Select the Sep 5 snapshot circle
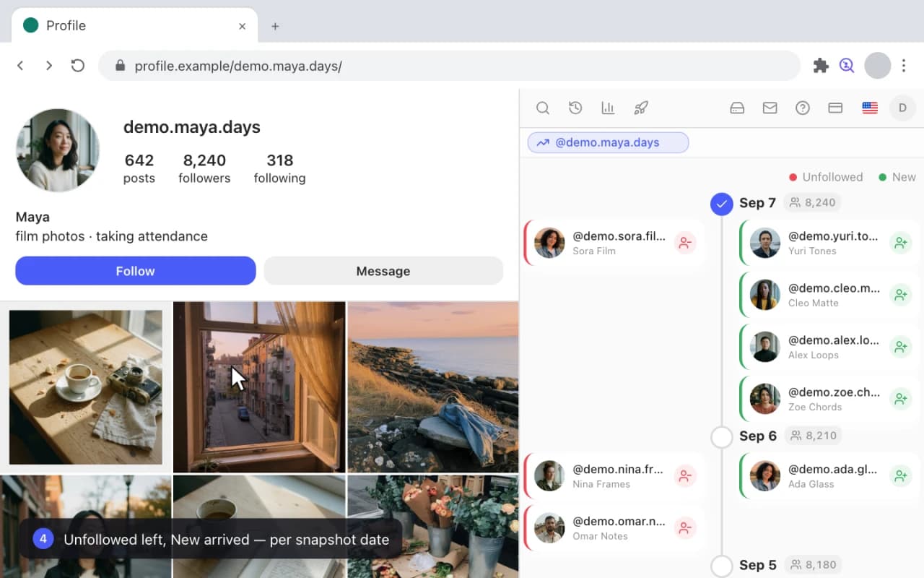Image resolution: width=924 pixels, height=578 pixels. click(722, 566)
